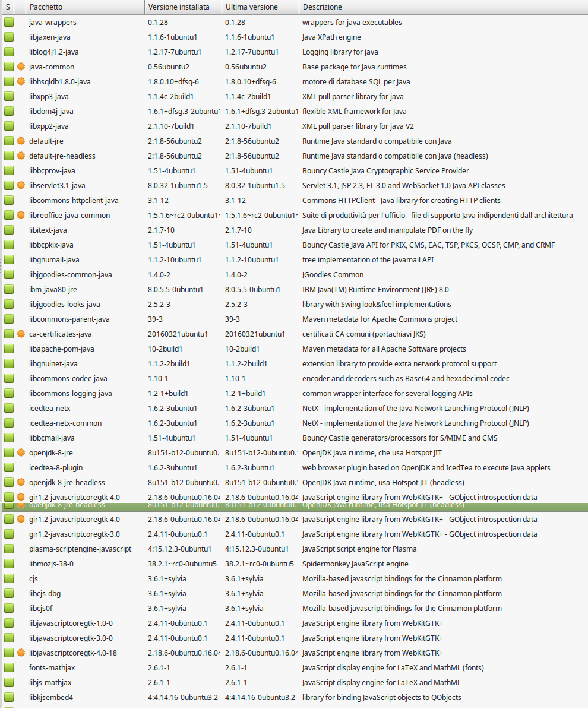Viewport: 588px width, 709px height.
Task: Toggle the status box of ibm-java80-jre
Action: coord(9,289)
